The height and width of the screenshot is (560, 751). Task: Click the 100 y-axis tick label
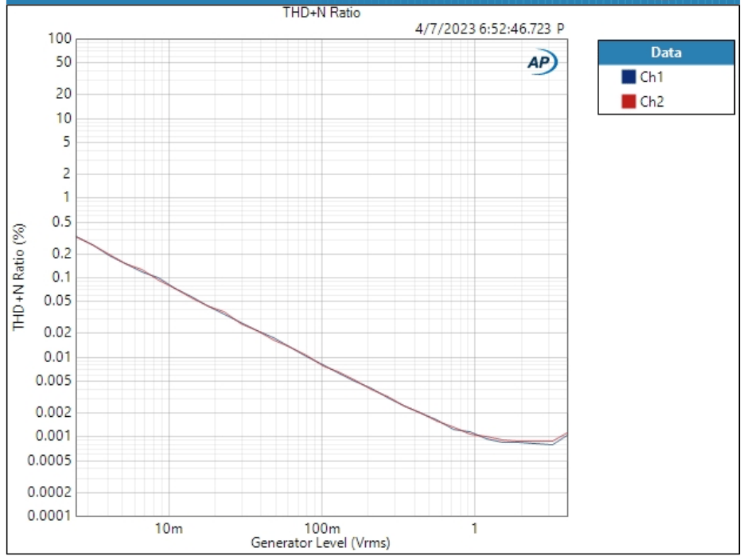coord(60,38)
